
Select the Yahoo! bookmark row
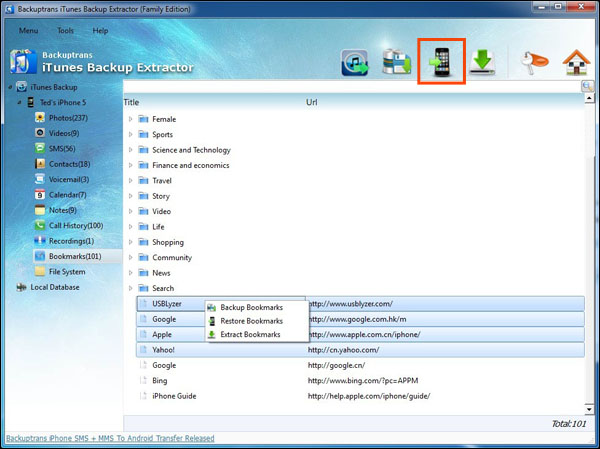pos(360,350)
